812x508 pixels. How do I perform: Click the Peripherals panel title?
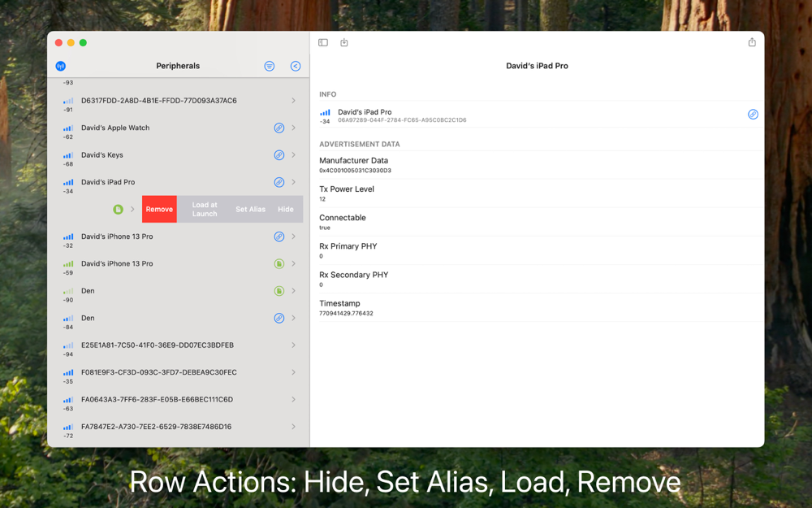pos(178,66)
